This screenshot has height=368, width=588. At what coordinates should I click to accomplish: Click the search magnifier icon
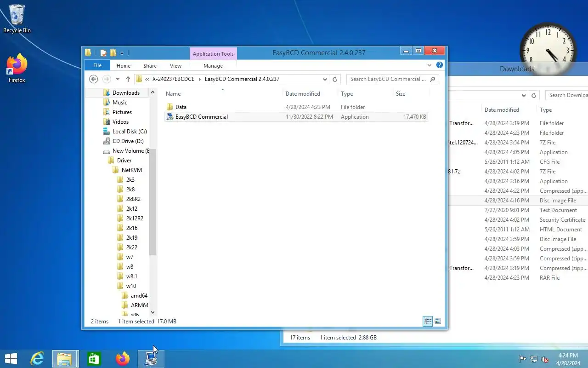(x=433, y=79)
